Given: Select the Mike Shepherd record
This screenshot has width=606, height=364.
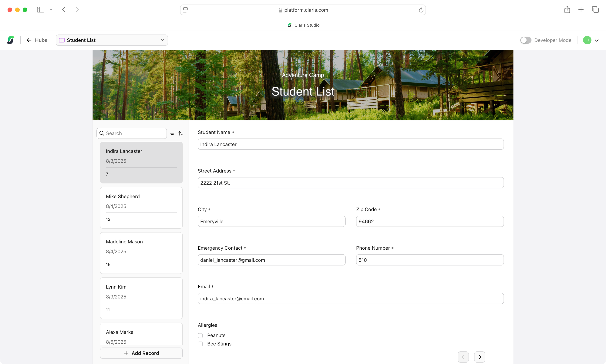Looking at the screenshot, I should click(x=141, y=207).
